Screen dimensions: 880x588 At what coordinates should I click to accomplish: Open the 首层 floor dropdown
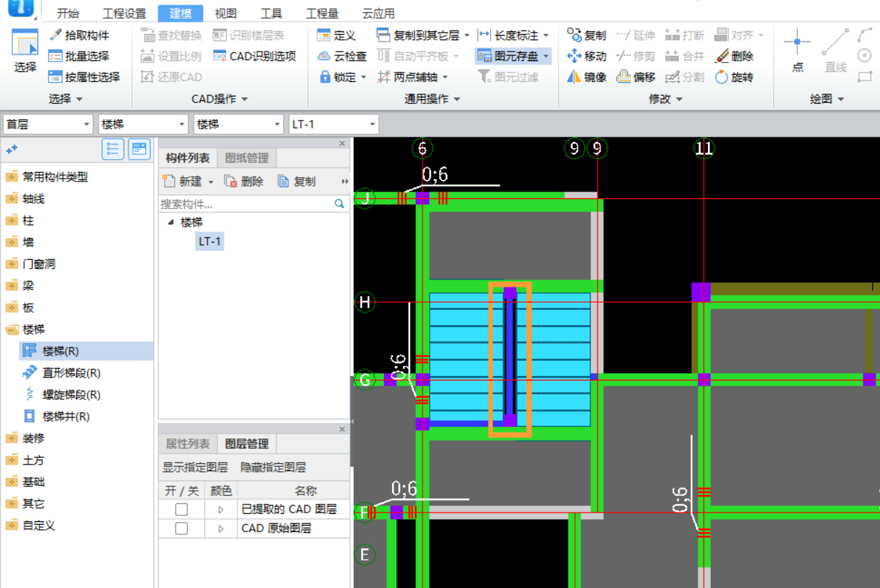pyautogui.click(x=48, y=124)
